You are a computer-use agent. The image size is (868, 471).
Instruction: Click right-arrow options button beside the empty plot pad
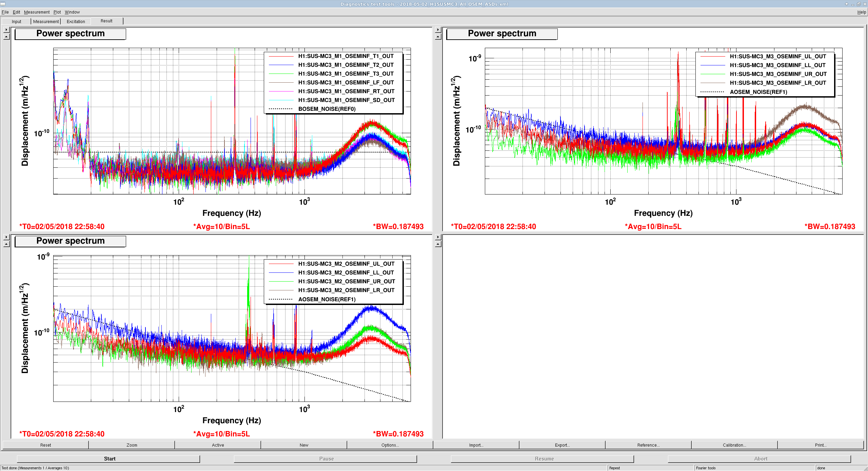[438, 237]
